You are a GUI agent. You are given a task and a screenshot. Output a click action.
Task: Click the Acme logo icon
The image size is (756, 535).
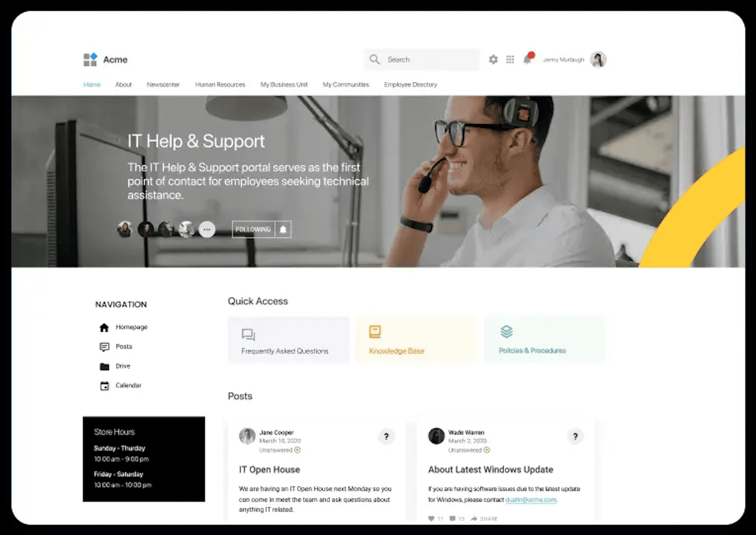[90, 60]
